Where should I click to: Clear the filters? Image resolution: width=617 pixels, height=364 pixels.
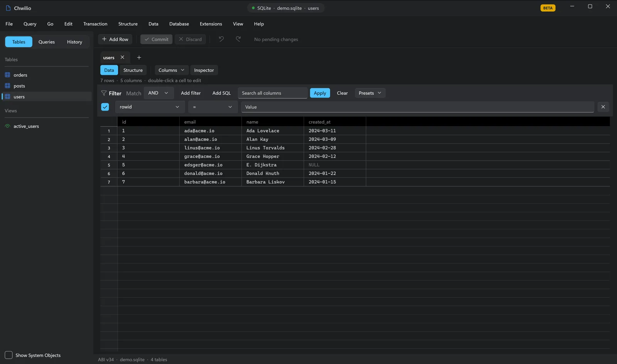tap(342, 93)
